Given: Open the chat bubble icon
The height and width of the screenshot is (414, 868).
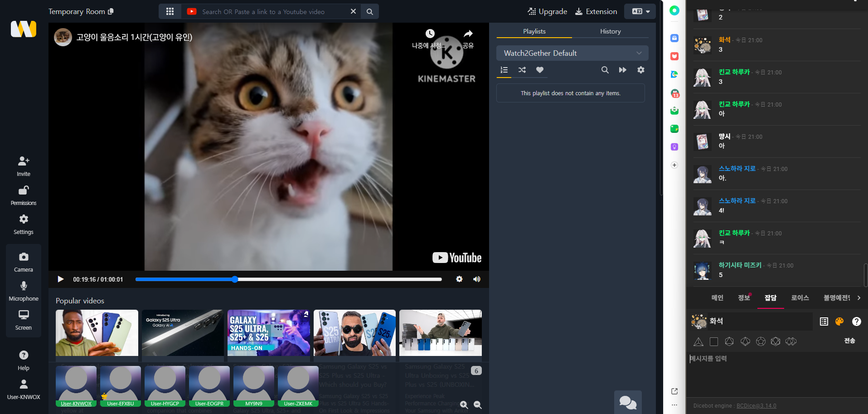Looking at the screenshot, I should click(x=628, y=402).
